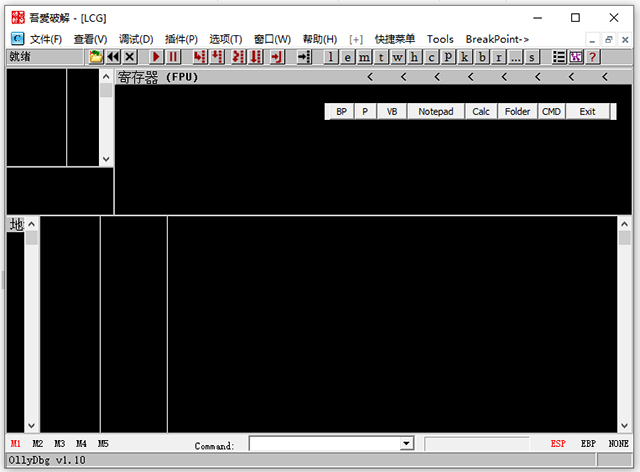
Task: Click the Run program play icon
Action: [157, 57]
